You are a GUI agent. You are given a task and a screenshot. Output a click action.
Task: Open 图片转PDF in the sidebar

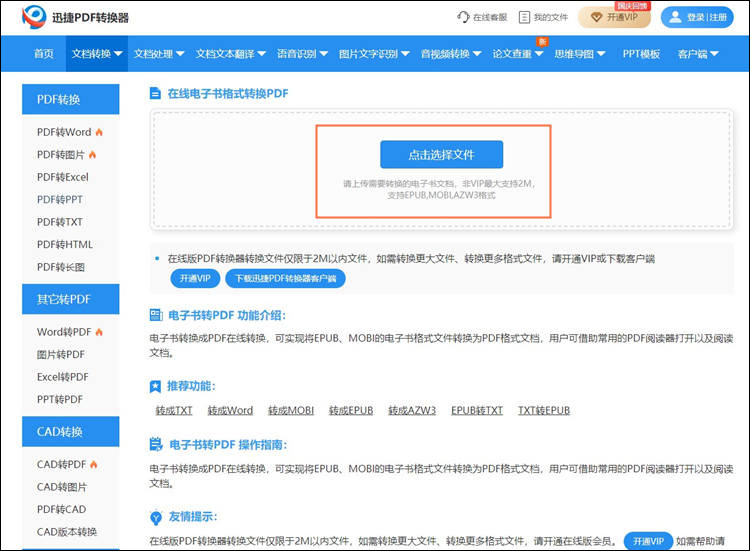(61, 355)
